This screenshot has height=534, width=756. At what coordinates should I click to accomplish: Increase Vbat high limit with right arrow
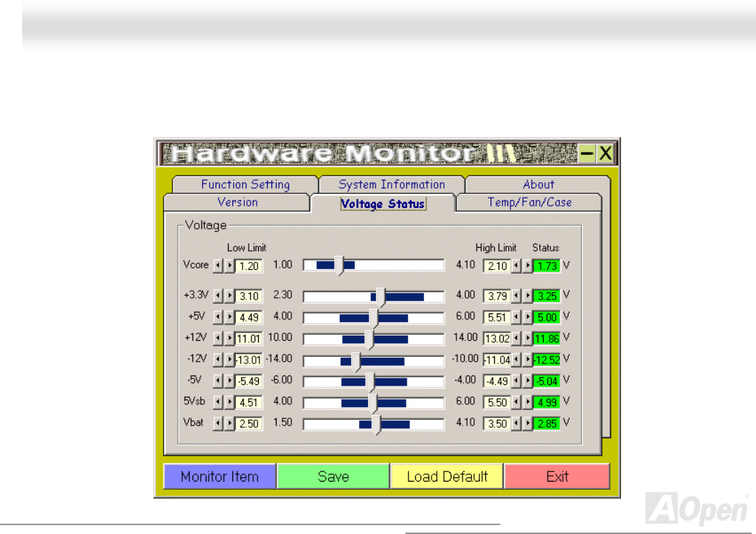(527, 423)
